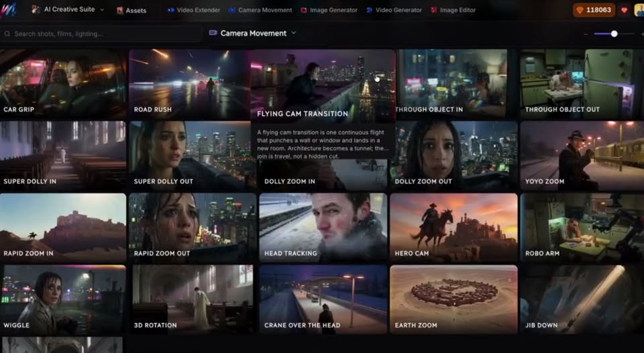644x353 pixels.
Task: Pick the Super Dolly In thumbnail
Action: click(x=63, y=156)
